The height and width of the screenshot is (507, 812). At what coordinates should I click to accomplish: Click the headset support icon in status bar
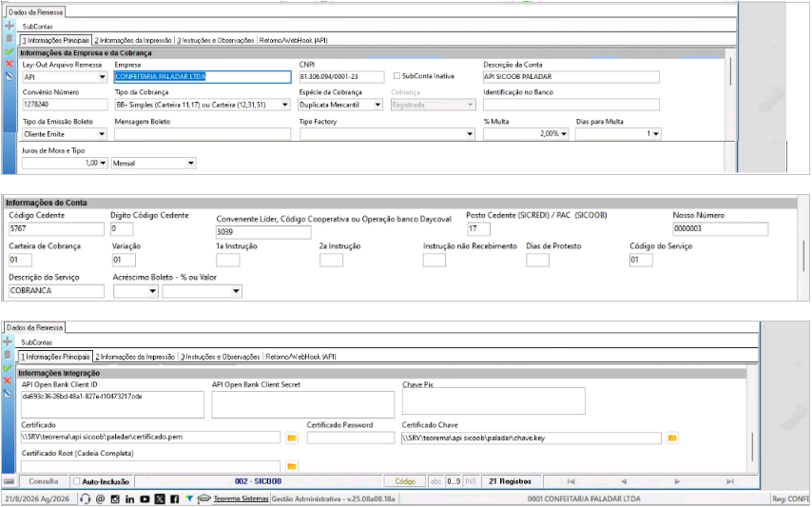86,498
